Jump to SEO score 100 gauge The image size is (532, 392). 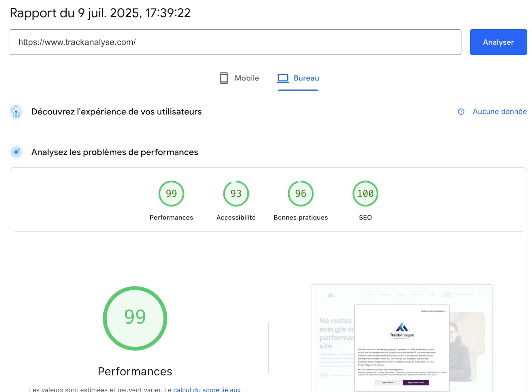[x=365, y=194]
